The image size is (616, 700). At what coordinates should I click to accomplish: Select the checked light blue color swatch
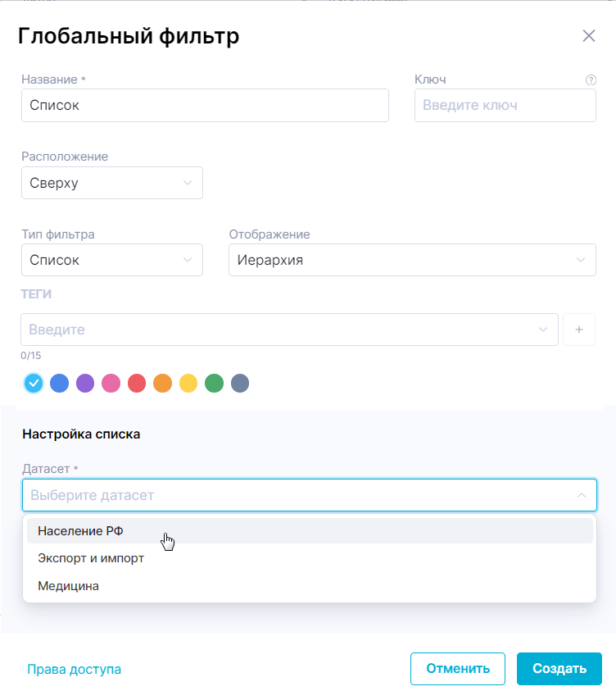click(34, 383)
